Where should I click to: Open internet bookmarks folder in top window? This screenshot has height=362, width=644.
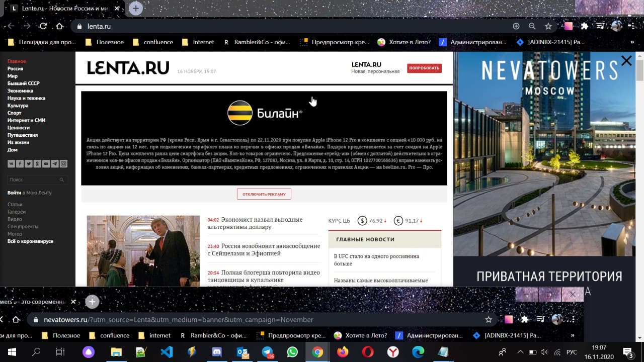[198, 42]
